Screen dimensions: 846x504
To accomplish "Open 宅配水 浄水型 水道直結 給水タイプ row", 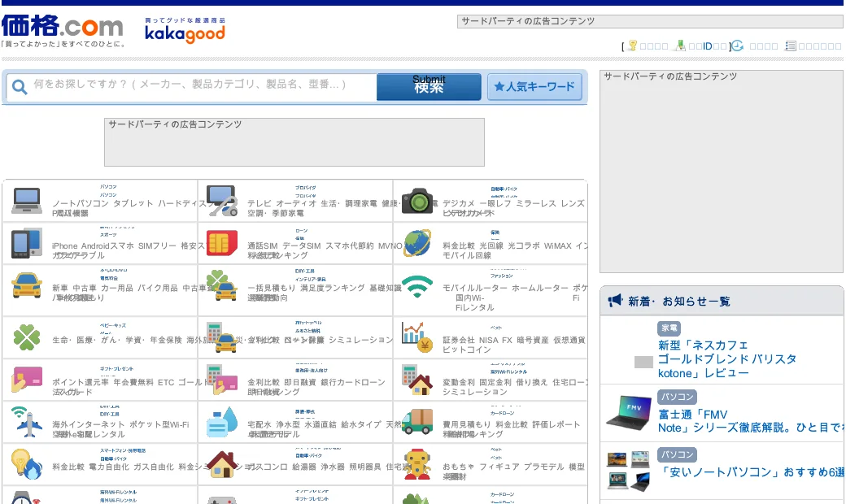I will (x=325, y=424).
